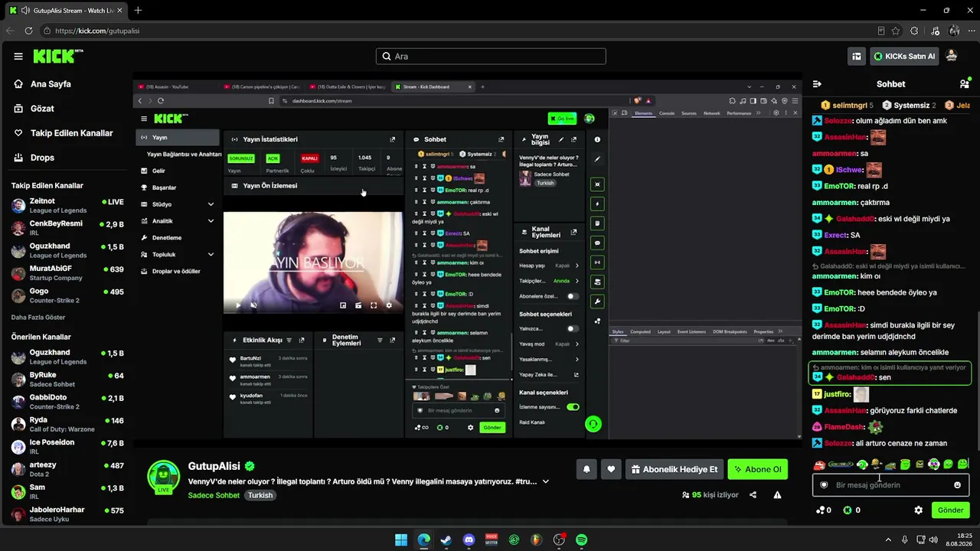Screen dimensions: 980x551
Task: Open Zeitnot channel in sidebar
Action: [x=67, y=206]
